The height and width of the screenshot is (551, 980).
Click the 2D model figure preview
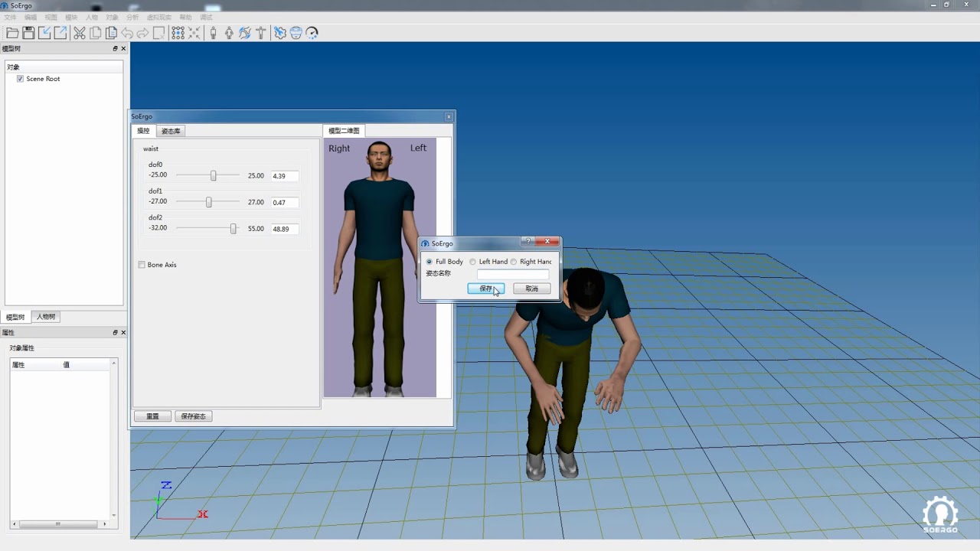click(x=380, y=268)
